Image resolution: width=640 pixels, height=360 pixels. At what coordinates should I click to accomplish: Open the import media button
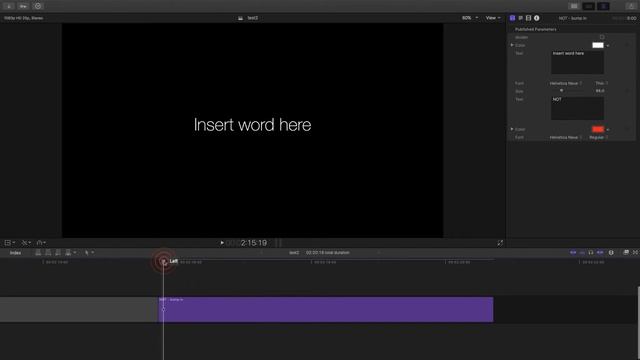click(x=9, y=6)
